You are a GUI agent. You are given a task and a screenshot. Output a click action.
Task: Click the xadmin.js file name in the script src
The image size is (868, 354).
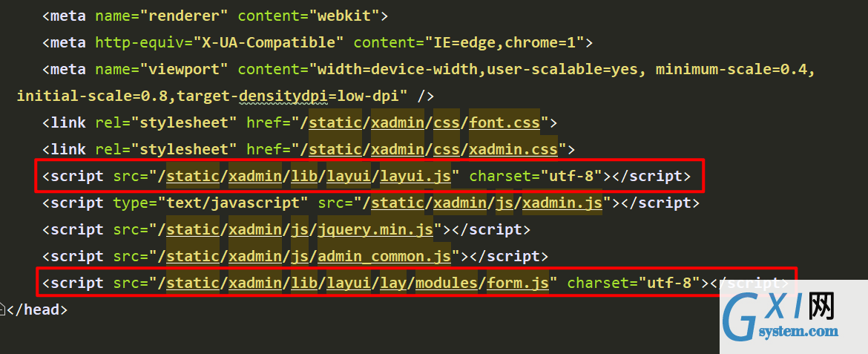click(562, 203)
